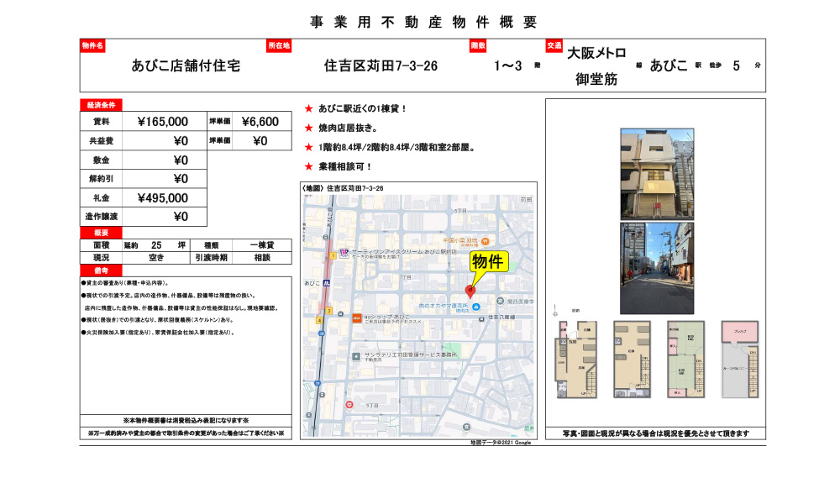This screenshot has width=840, height=504.
Task: Select the pink clinic icon near the map bottom
Action: (x=350, y=406)
